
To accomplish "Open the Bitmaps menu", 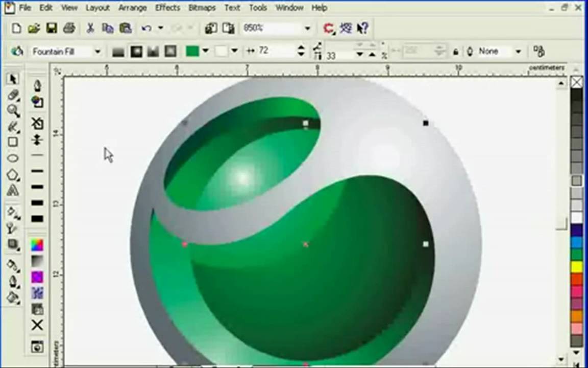I will 202,8.
